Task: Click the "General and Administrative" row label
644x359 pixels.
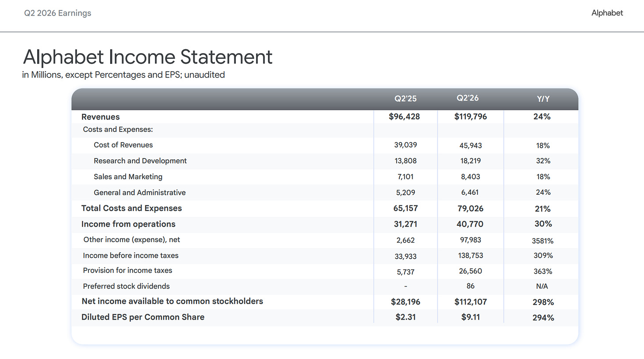Action: point(140,193)
